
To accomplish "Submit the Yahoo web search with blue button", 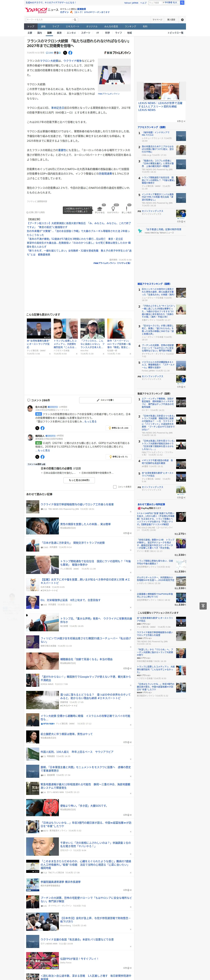I will click(182, 3).
